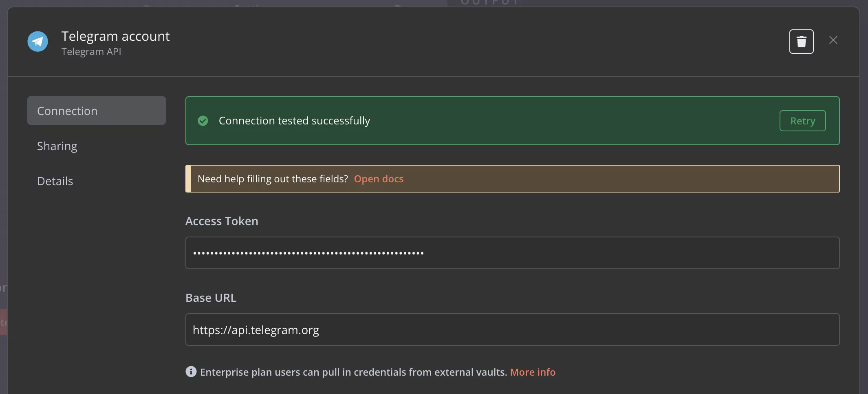Focus the Access Token field
Viewport: 868px width, 394px height.
[x=512, y=253]
